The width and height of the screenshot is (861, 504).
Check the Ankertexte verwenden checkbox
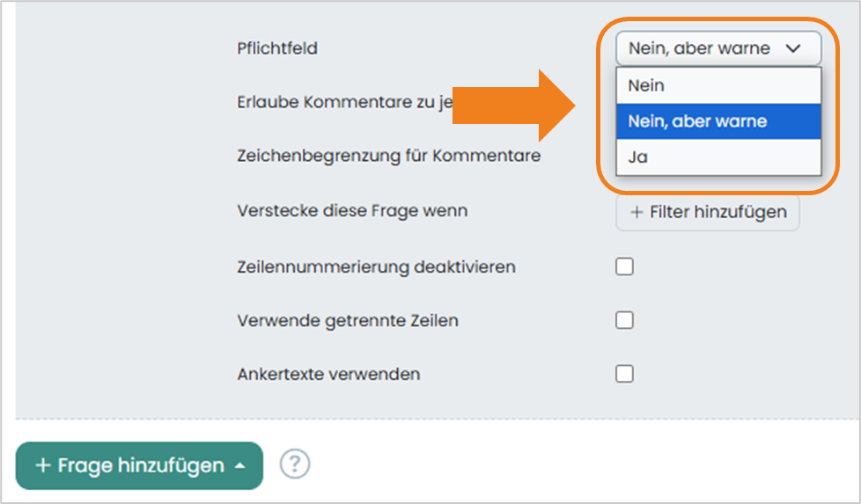624,374
